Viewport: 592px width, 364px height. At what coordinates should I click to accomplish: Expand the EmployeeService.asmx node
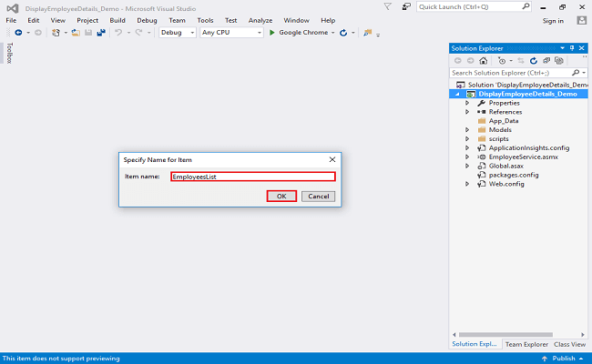point(467,157)
